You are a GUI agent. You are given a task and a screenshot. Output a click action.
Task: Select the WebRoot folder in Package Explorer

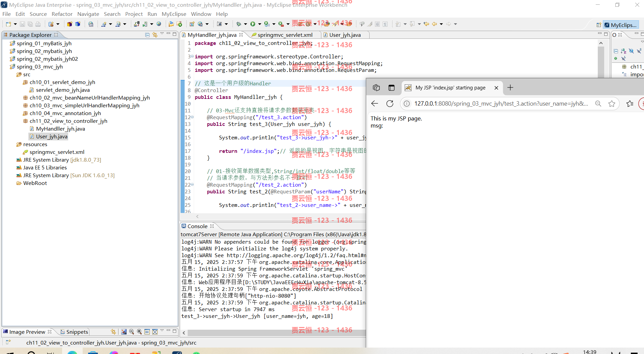(x=35, y=183)
